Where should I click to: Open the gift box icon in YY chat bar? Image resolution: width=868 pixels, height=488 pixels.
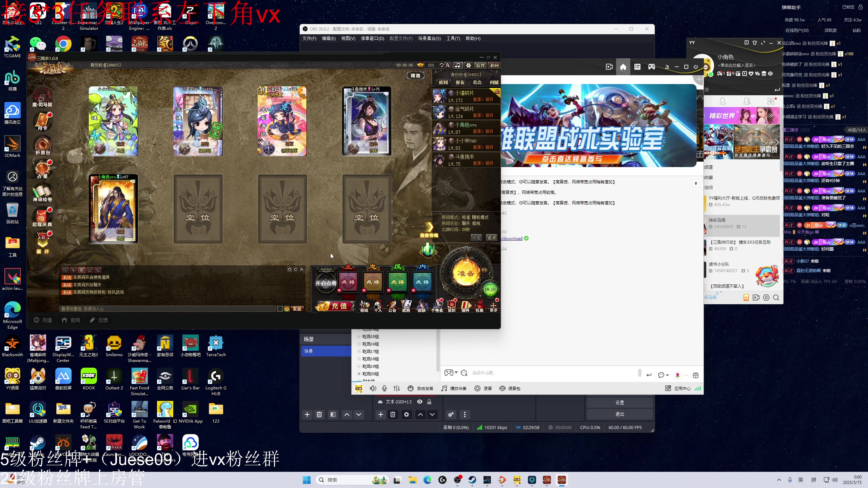click(x=696, y=375)
